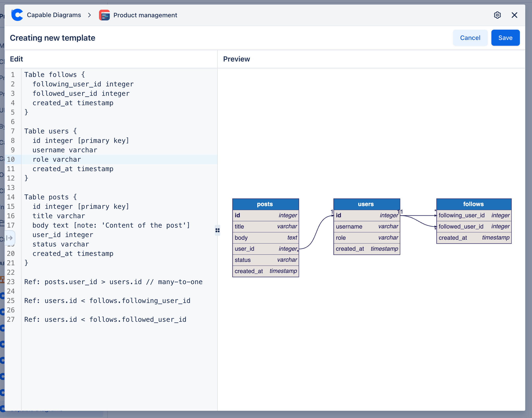This screenshot has height=418, width=532.
Task: Click the Product management app icon
Action: (104, 15)
